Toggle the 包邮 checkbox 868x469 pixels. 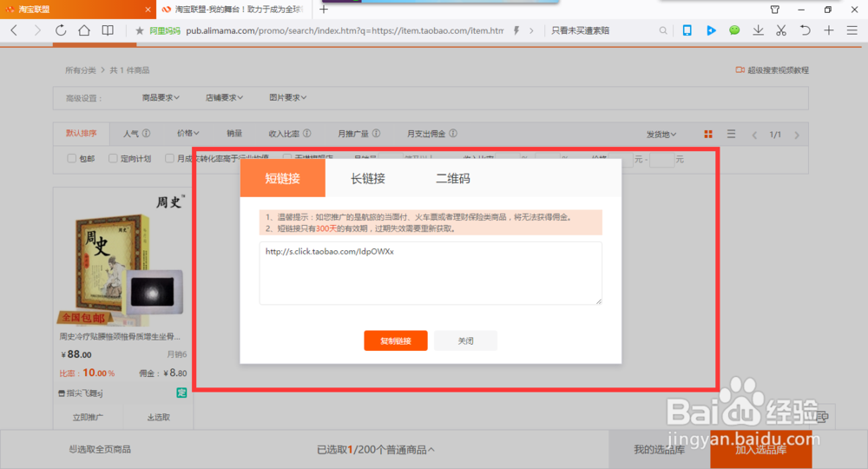coord(71,158)
